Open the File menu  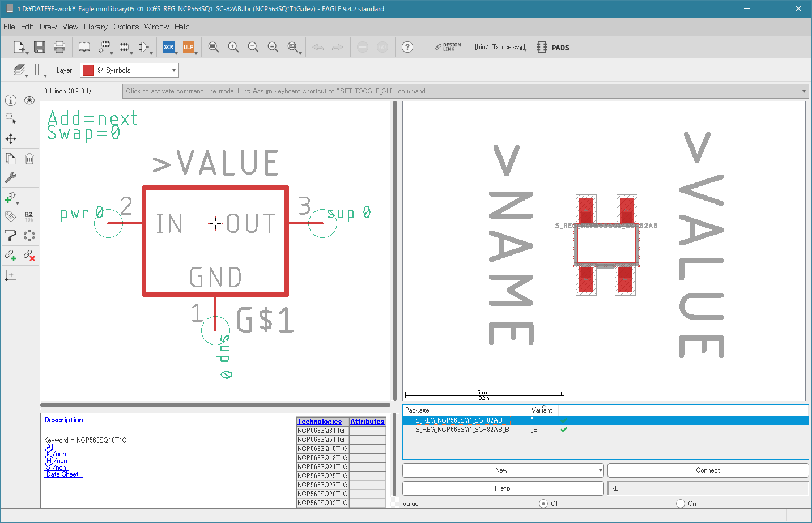pyautogui.click(x=9, y=27)
